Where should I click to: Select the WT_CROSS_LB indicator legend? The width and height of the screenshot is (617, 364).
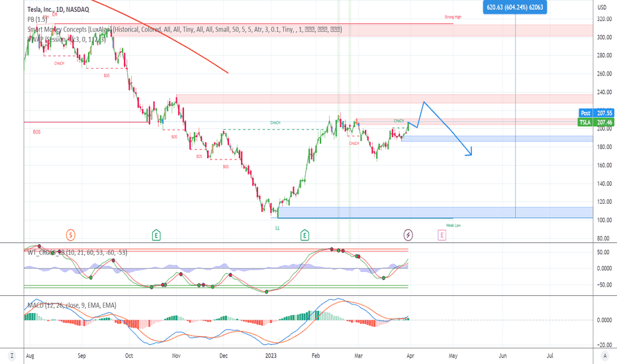point(77,252)
